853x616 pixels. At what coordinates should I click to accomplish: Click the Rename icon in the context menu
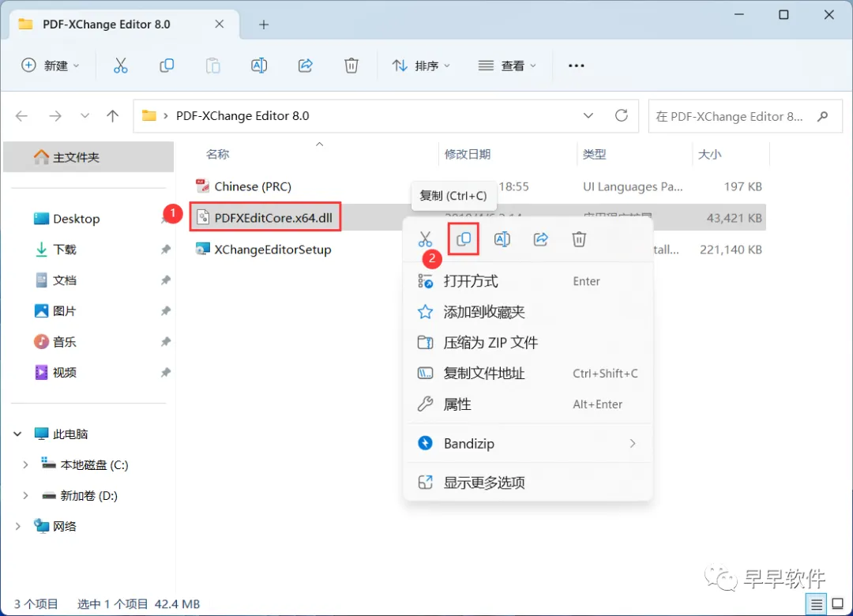[502, 239]
